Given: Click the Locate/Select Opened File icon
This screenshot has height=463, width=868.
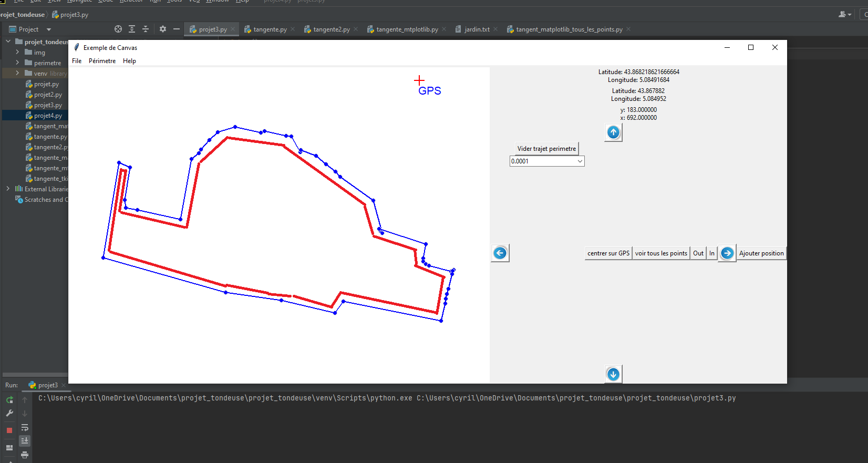Looking at the screenshot, I should tap(118, 29).
